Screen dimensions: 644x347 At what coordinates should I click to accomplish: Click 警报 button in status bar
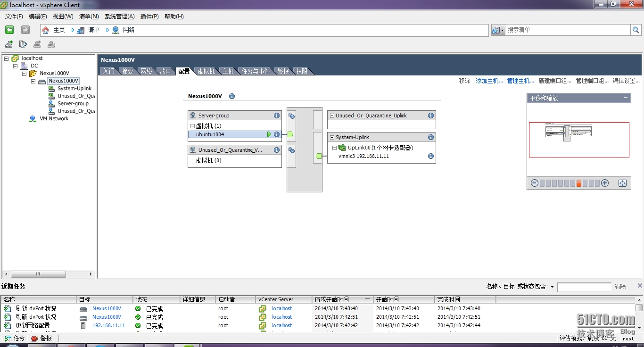click(x=41, y=339)
